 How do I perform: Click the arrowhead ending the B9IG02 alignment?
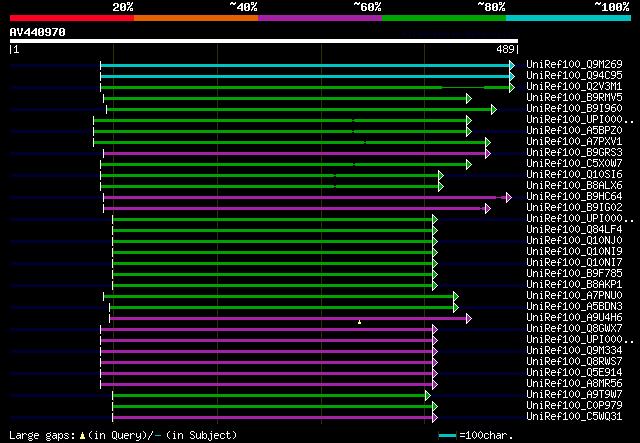click(488, 209)
